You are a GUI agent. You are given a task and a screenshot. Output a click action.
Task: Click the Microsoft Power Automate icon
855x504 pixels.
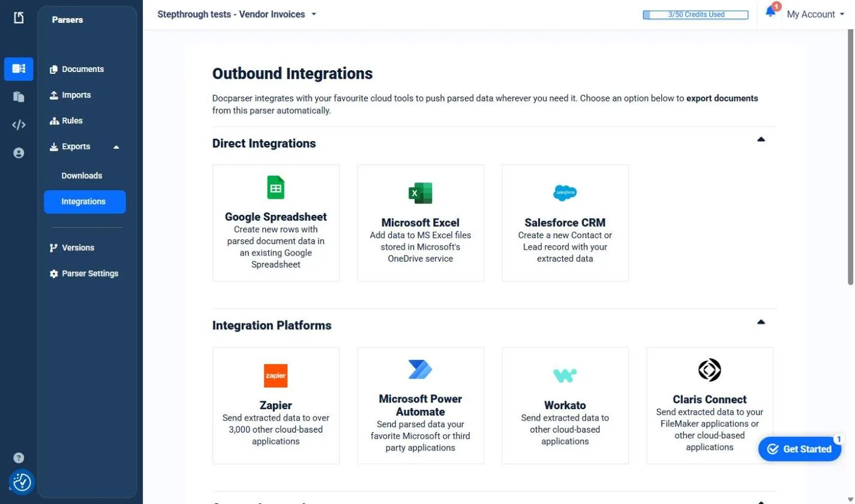421,370
